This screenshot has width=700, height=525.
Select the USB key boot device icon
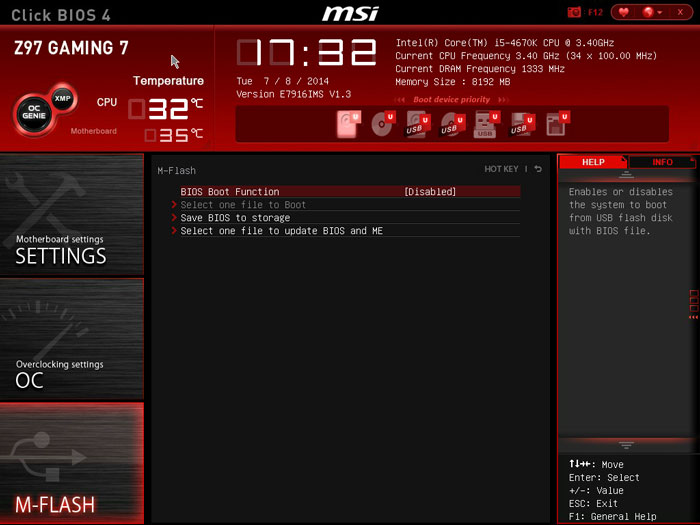[x=486, y=124]
